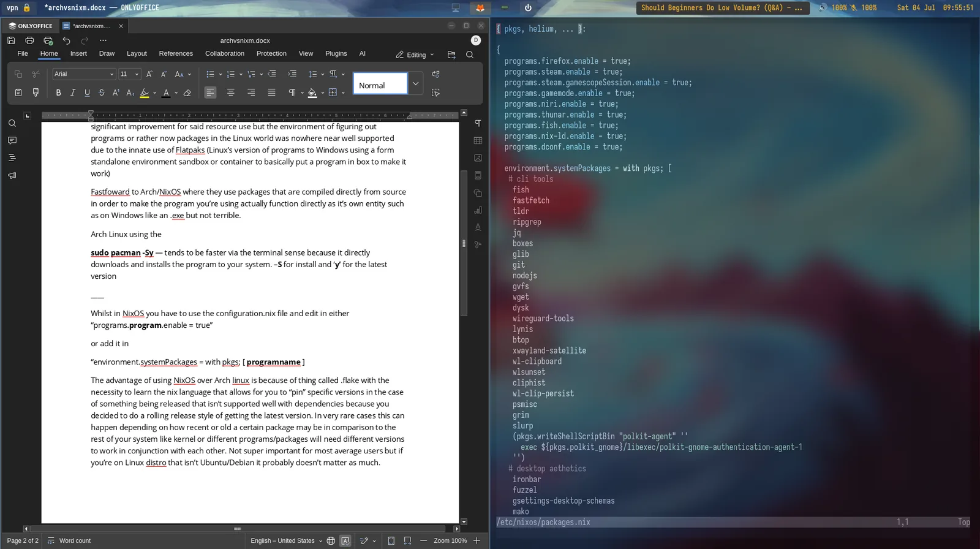Viewport: 980px width, 549px height.
Task: Toggle subscript formatting
Action: click(130, 93)
